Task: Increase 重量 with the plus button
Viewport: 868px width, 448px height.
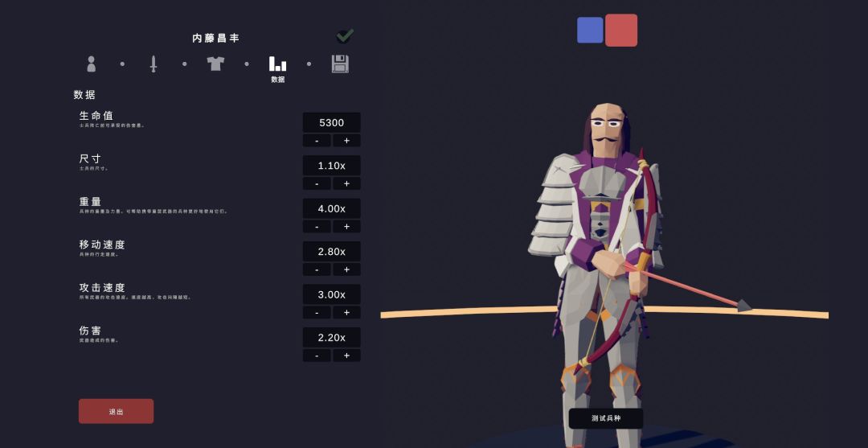Action: coord(346,227)
